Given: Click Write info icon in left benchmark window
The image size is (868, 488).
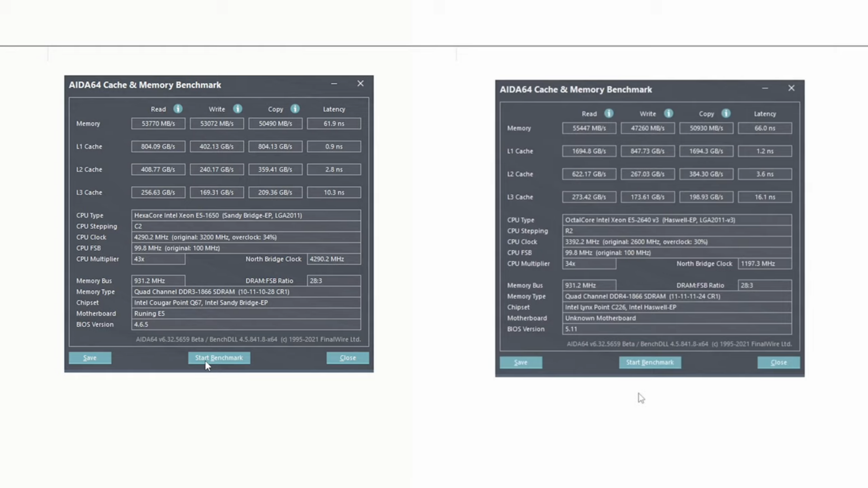Looking at the screenshot, I should (x=237, y=109).
